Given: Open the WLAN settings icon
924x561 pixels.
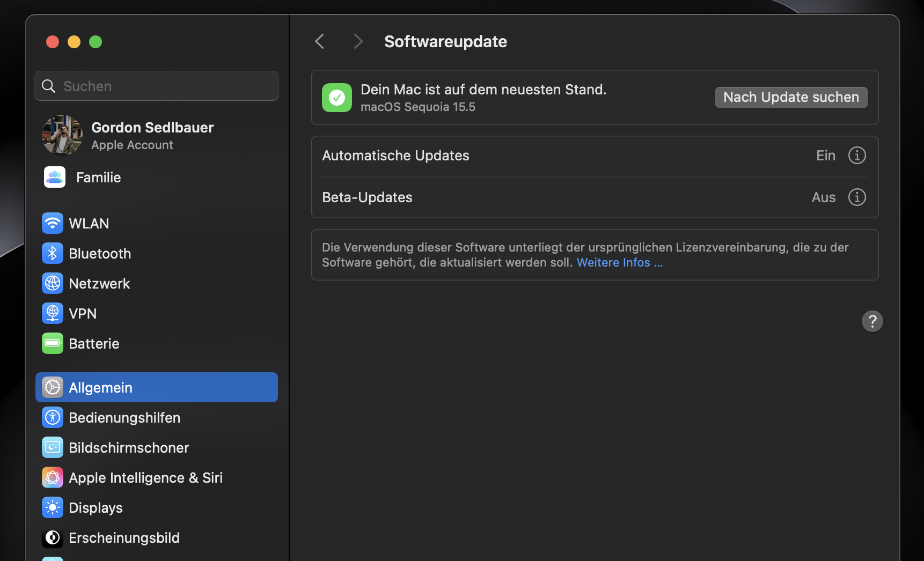Looking at the screenshot, I should pos(52,223).
